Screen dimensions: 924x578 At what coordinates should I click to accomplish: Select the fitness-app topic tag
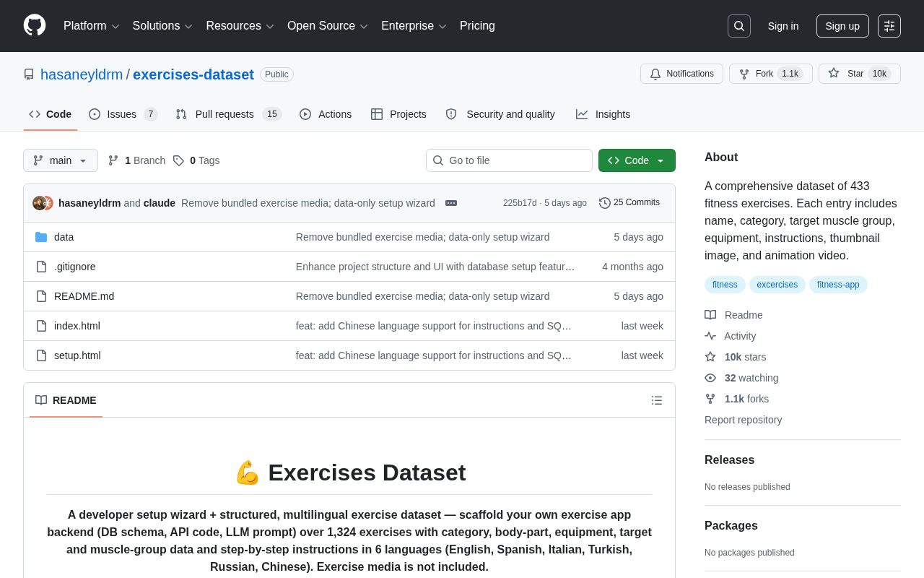point(838,285)
